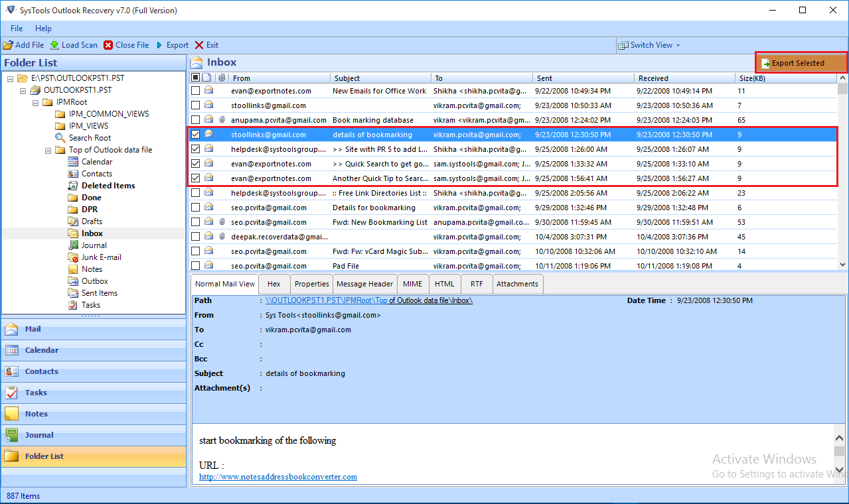Collapse the IPMRoot tree node
Image resolution: width=849 pixels, height=504 pixels.
pyautogui.click(x=35, y=102)
